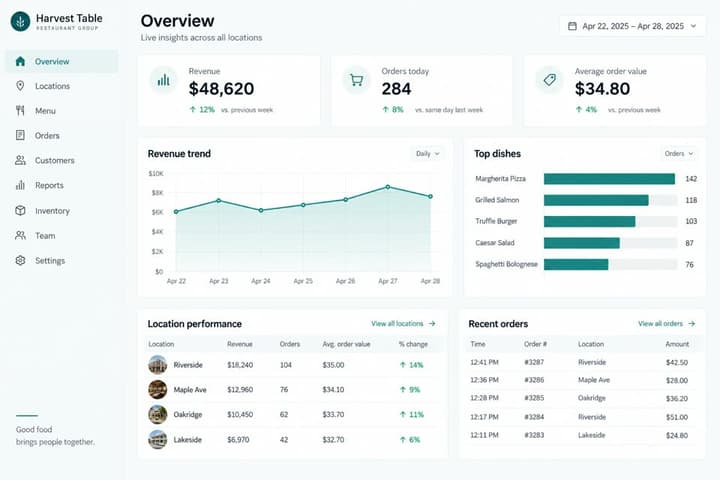Viewport: 720px width, 480px height.
Task: Click the View all orders link
Action: [x=666, y=324]
